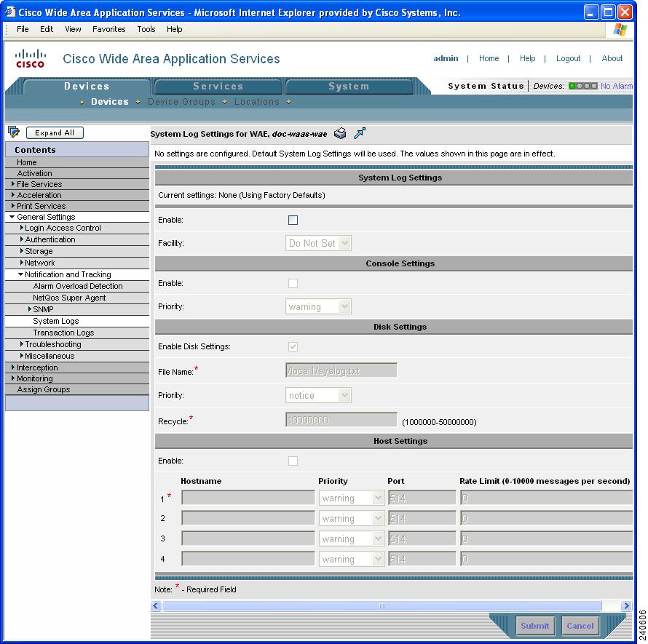Image resolution: width=648 pixels, height=644 pixels.
Task: Collapse Notification and Tracking node
Action: 20,274
